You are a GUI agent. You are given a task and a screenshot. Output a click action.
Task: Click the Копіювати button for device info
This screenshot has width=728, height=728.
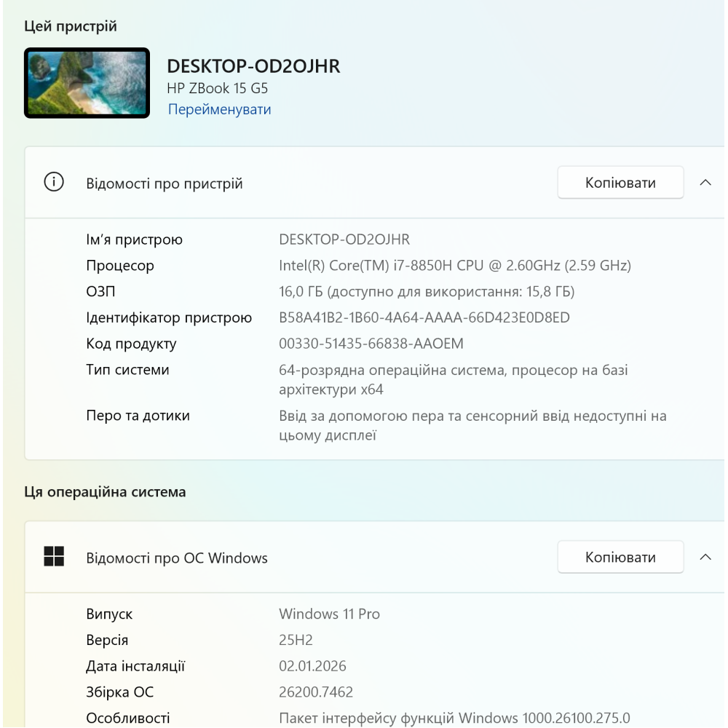(620, 182)
